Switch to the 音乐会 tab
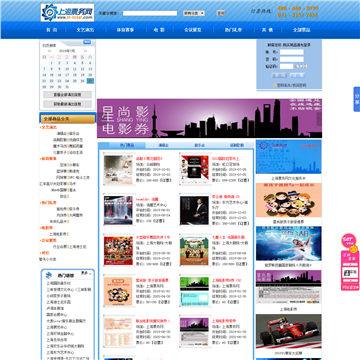This screenshot has width=360, height=360. click(x=199, y=145)
